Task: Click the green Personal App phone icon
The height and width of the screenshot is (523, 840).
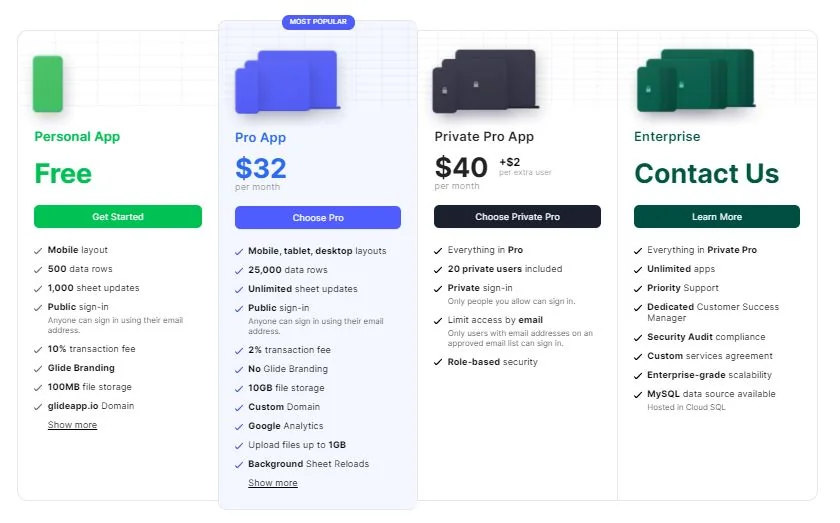Action: pos(48,84)
